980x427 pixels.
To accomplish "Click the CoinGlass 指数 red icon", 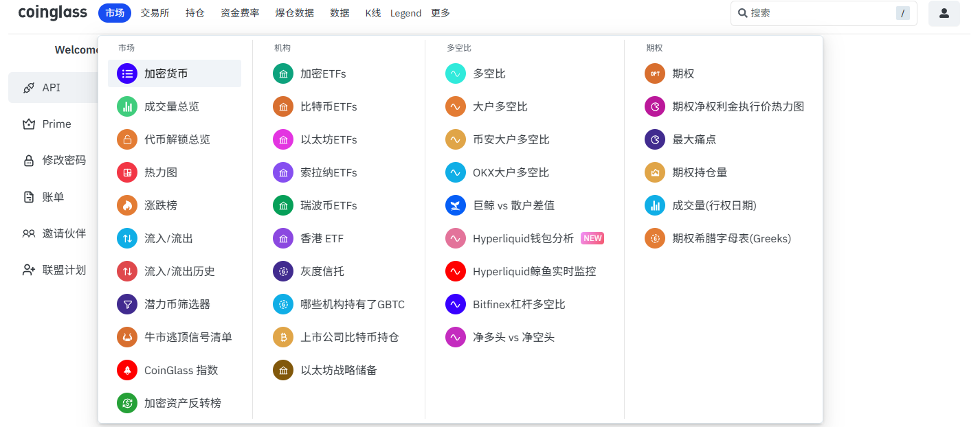I will point(127,370).
